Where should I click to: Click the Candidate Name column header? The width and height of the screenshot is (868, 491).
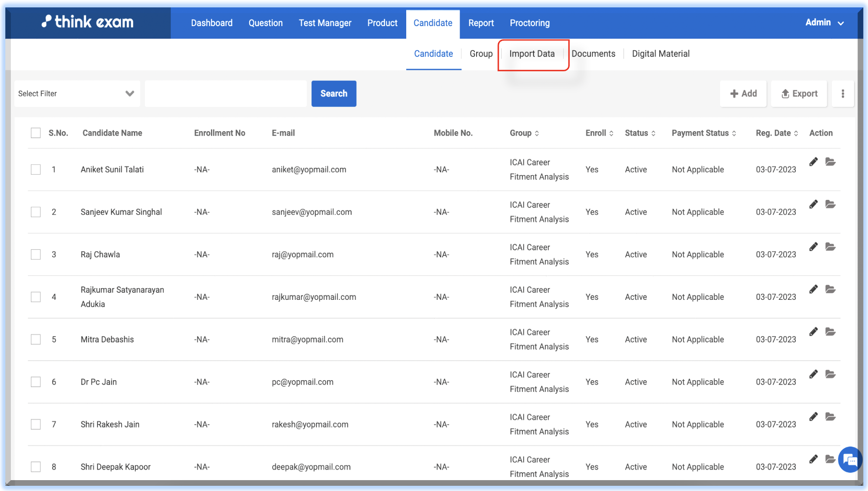point(112,133)
